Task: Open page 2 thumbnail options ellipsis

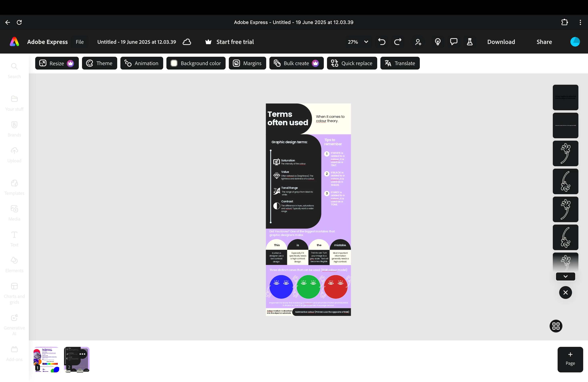Action: point(82,354)
